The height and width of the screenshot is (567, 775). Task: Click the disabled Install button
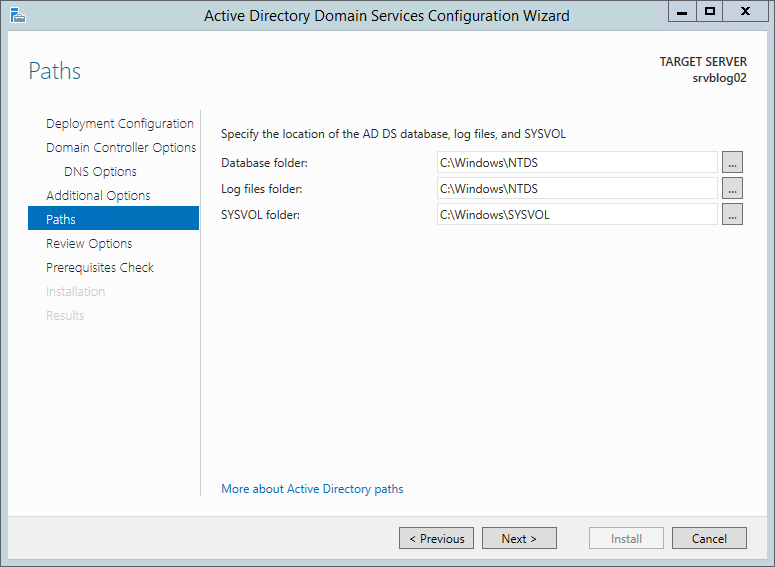coord(626,538)
